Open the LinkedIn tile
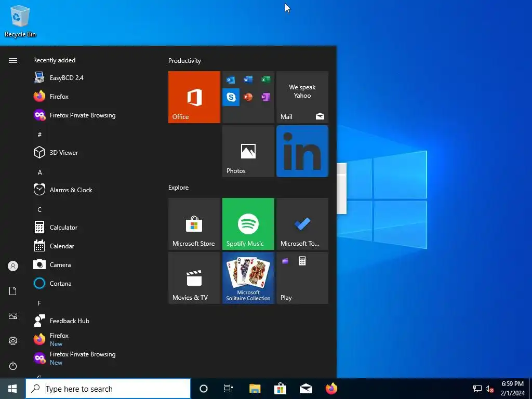Image resolution: width=532 pixels, height=399 pixels. point(302,151)
